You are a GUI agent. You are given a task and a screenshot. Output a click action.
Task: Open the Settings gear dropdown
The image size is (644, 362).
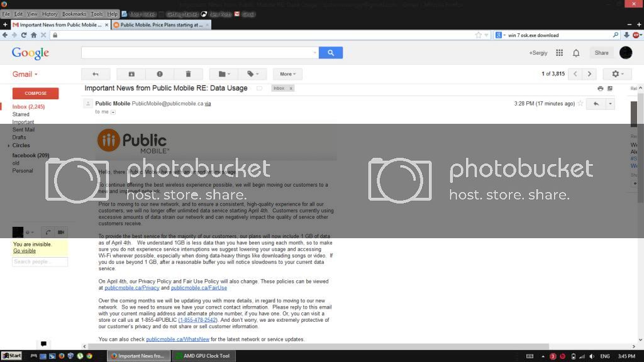pyautogui.click(x=618, y=74)
